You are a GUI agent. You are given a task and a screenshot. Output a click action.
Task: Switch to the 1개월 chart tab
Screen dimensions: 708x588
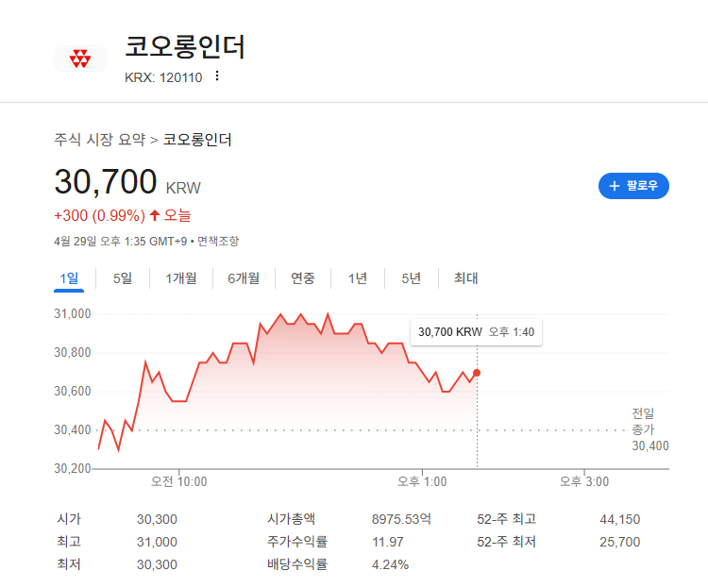click(x=181, y=278)
